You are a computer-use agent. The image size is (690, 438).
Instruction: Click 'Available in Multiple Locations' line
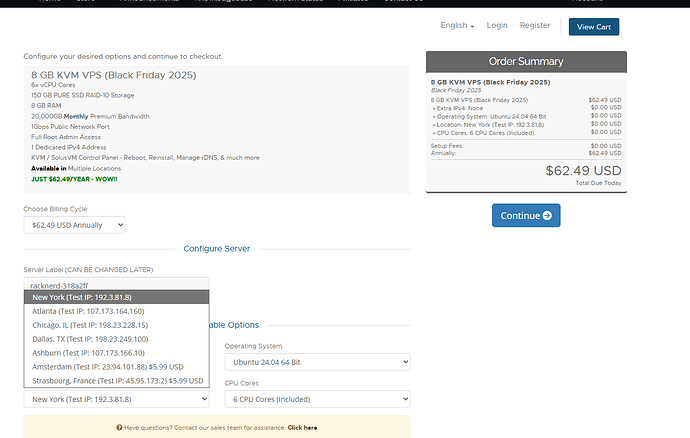point(76,169)
